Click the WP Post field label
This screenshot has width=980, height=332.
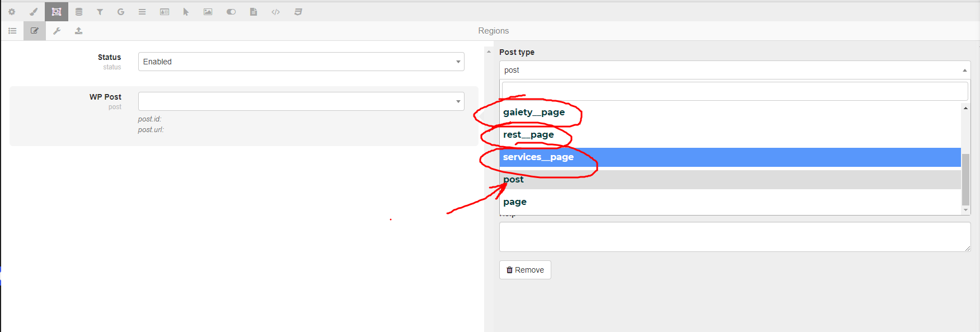(x=105, y=97)
